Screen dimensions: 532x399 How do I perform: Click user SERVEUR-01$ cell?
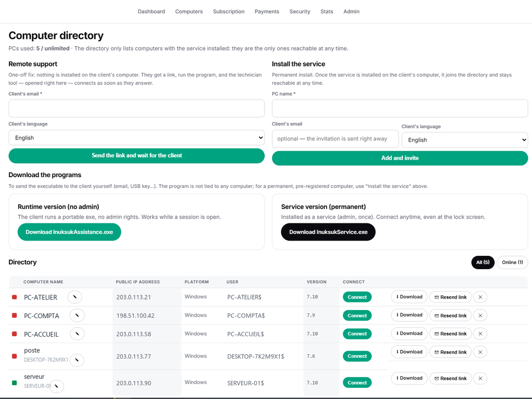pyautogui.click(x=246, y=383)
